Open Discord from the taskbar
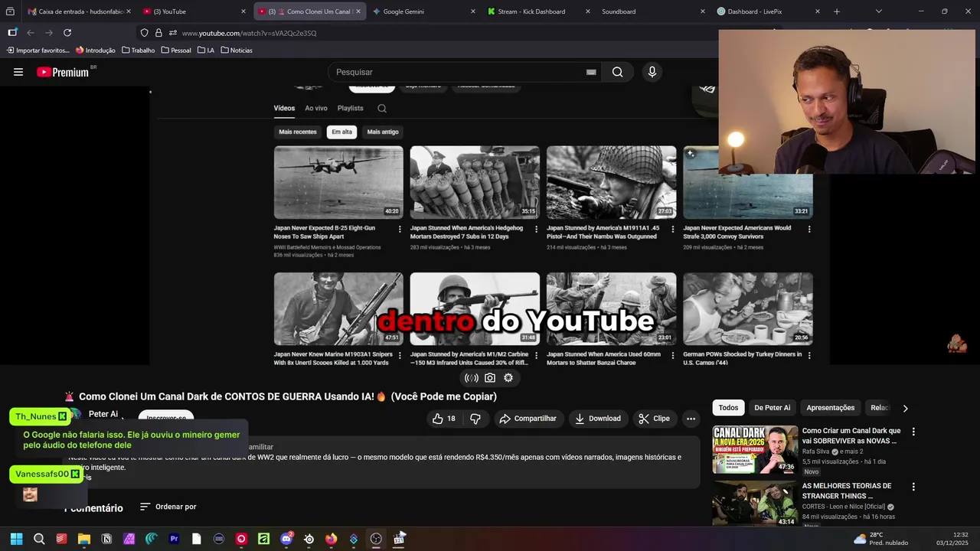Screen dimensions: 980x551 [286, 539]
